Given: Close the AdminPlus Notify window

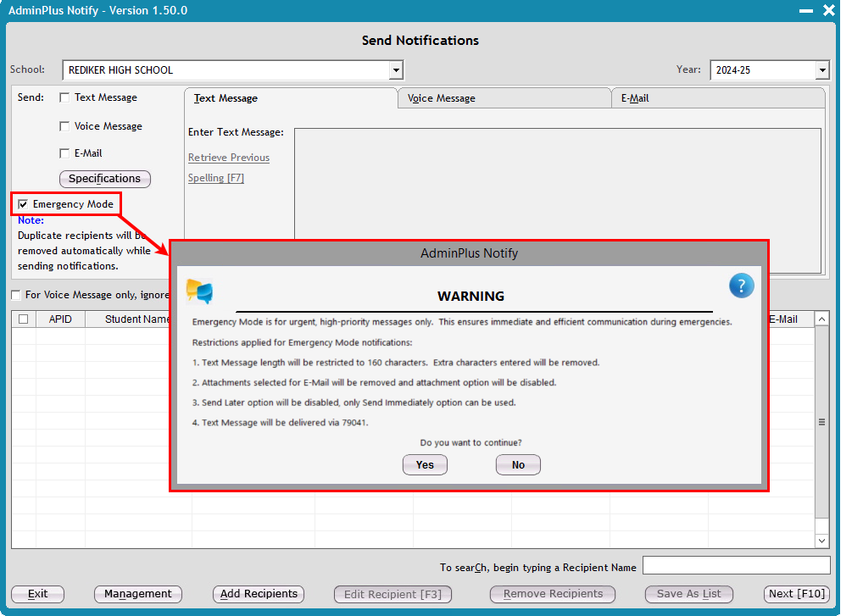Looking at the screenshot, I should [x=829, y=10].
